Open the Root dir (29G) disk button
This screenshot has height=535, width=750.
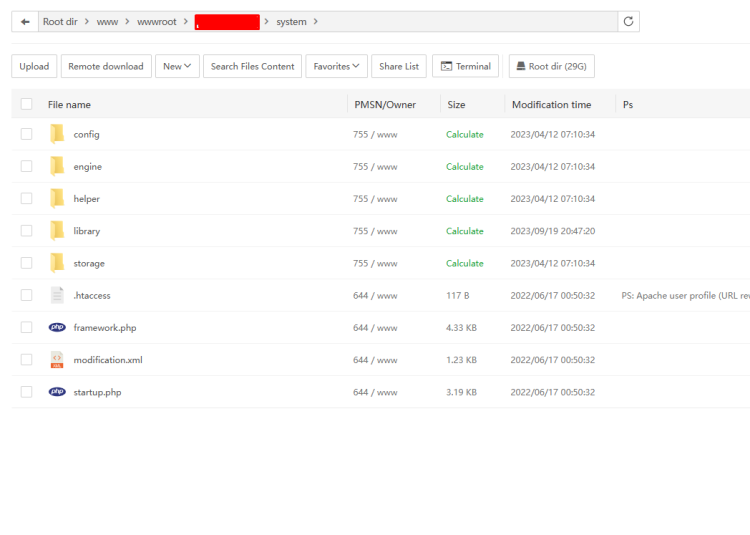pyautogui.click(x=551, y=66)
